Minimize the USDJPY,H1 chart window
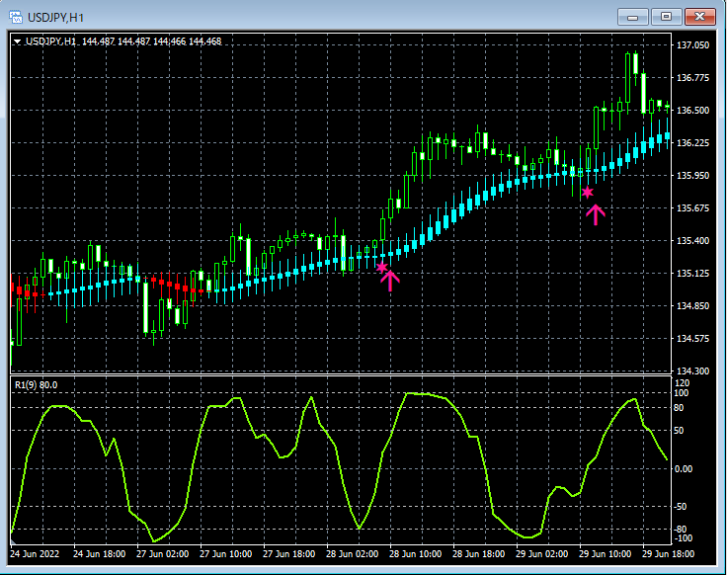This screenshot has height=575, width=728. [632, 17]
